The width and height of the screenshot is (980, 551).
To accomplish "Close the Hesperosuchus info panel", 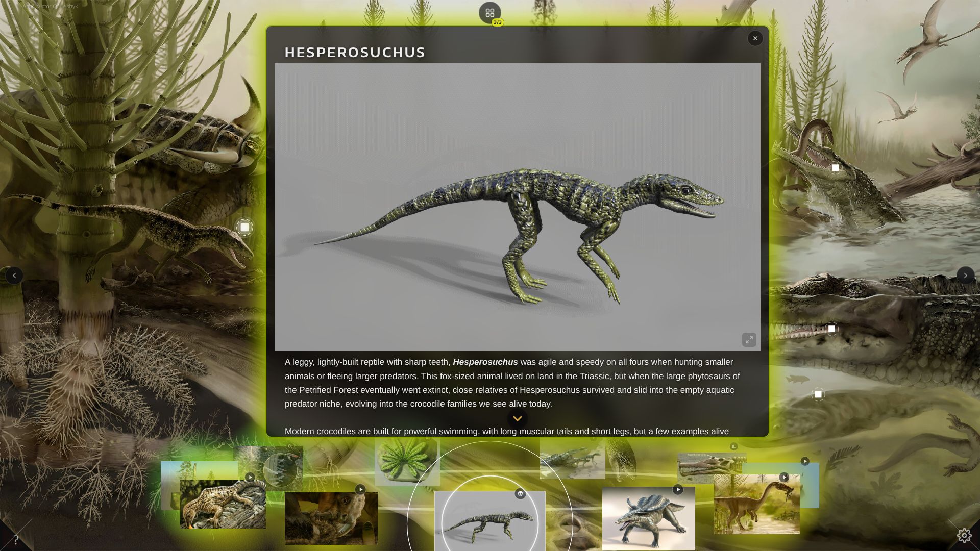I will [x=755, y=38].
